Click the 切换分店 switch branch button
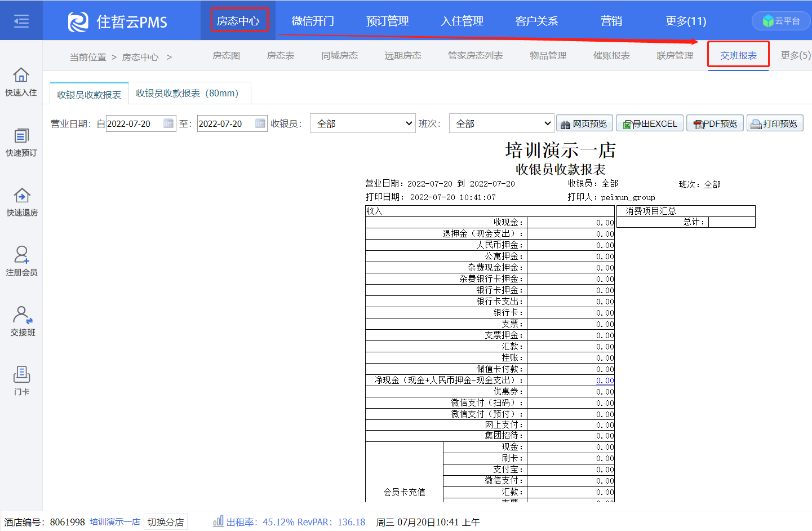The width and height of the screenshot is (812, 531). pyautogui.click(x=165, y=522)
